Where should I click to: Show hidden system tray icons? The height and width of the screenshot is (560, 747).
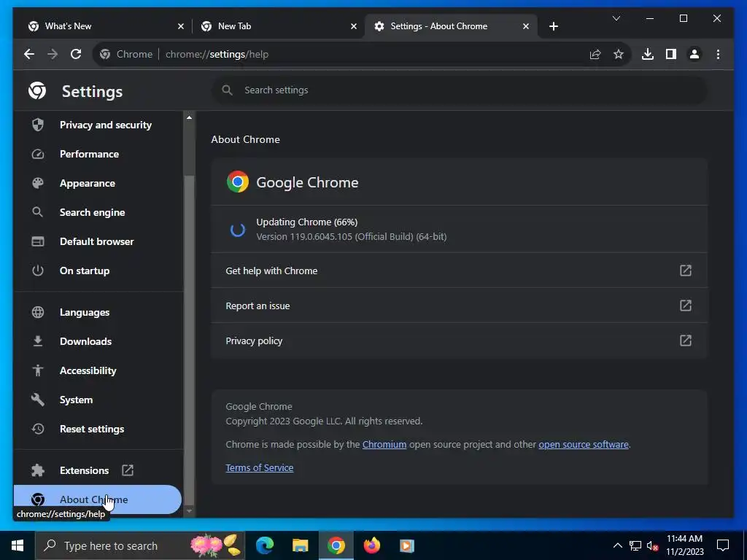click(x=617, y=545)
